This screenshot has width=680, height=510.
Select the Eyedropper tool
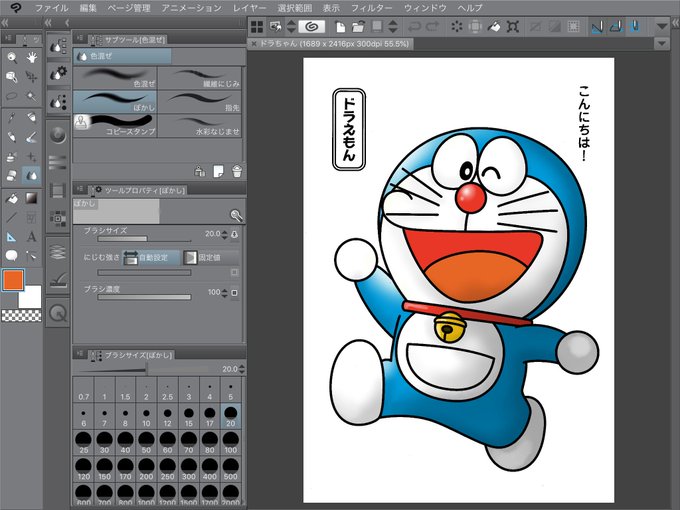tap(12, 118)
